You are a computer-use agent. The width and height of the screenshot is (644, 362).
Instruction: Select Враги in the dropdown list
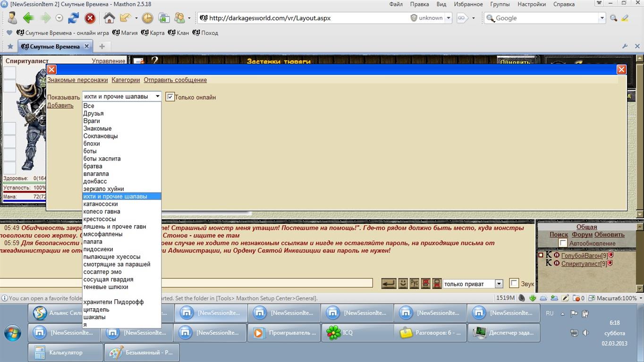click(x=122, y=121)
